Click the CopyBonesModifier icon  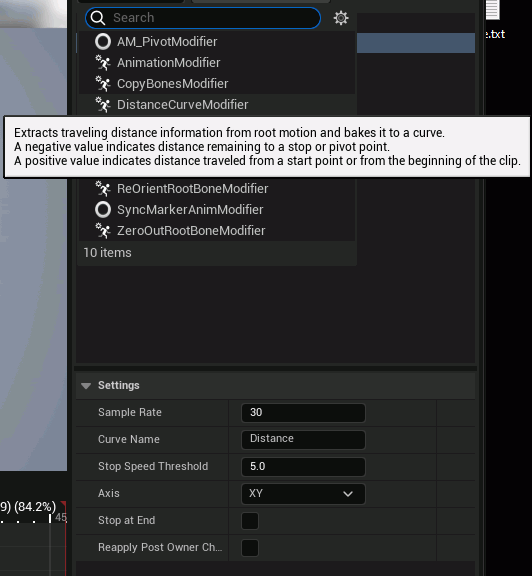[103, 84]
